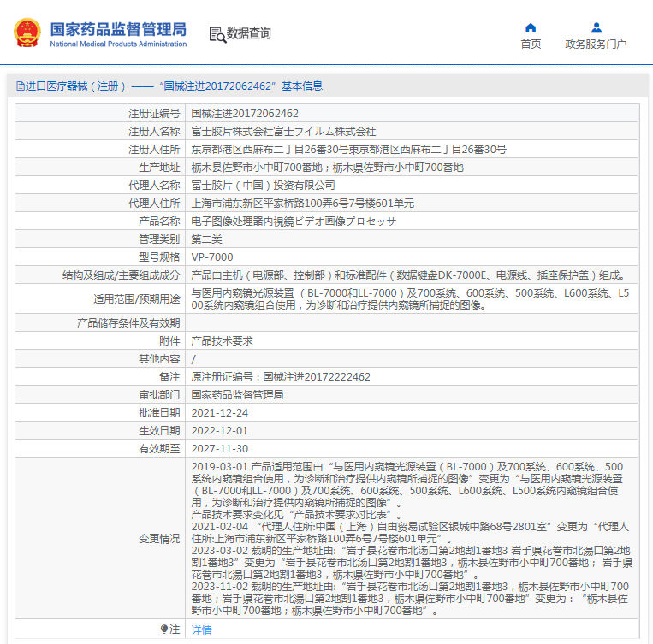Viewport: 653px width, 644px height.
Task: Click the 注册证编号 row label
Action: coord(154,114)
